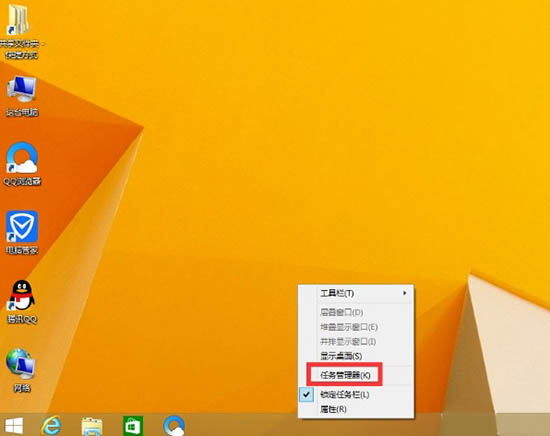Choose 工具栏(T) menu entry

356,293
